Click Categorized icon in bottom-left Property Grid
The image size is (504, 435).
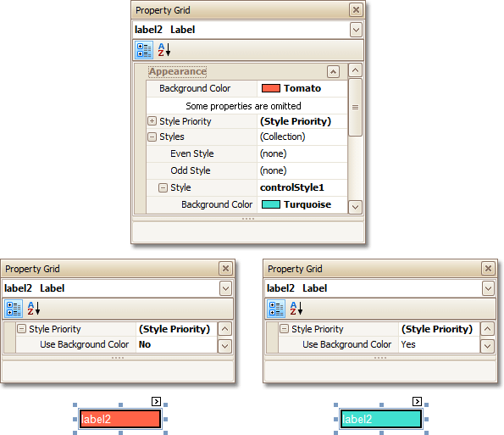(14, 309)
